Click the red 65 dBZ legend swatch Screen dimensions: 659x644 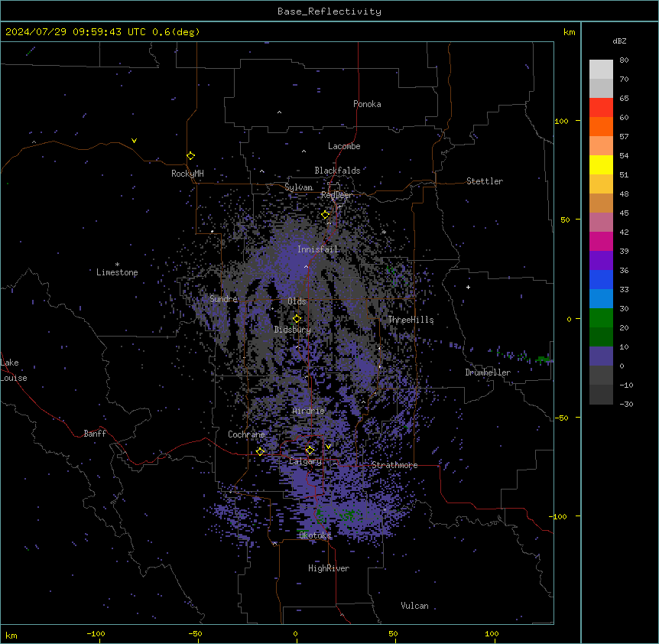601,108
